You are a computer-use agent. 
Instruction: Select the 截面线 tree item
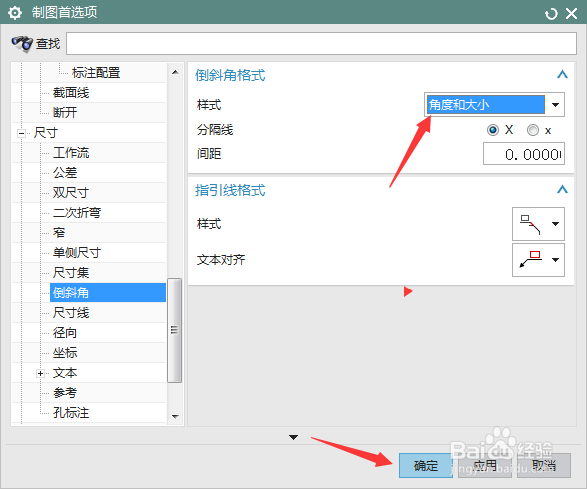point(71,92)
